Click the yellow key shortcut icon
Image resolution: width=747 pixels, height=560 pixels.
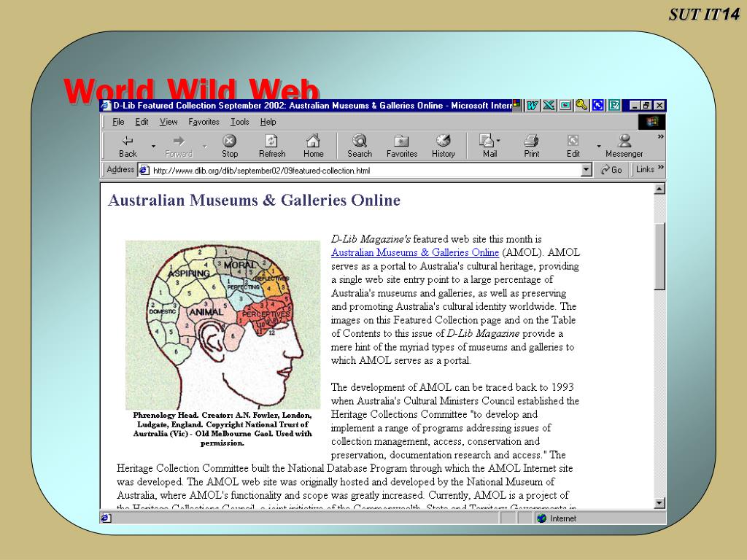581,105
